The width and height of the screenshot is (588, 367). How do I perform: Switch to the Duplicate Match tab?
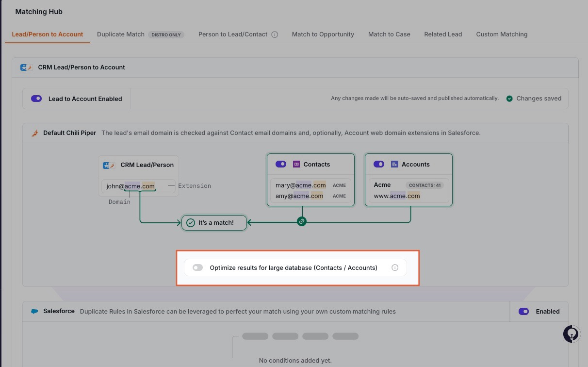[121, 34]
